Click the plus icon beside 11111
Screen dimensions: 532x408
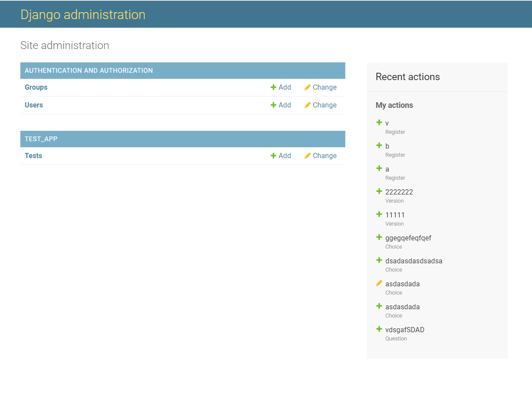(379, 214)
